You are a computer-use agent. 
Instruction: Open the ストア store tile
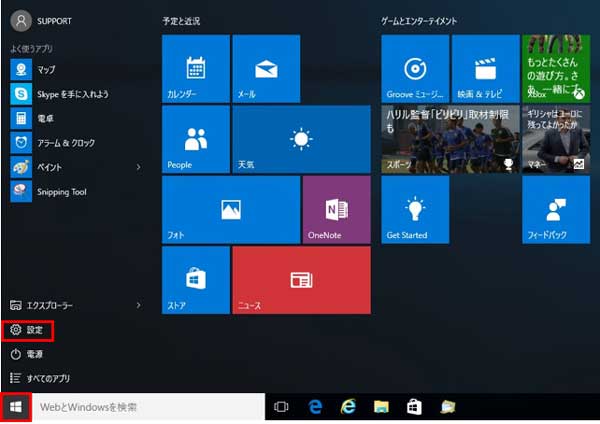[196, 280]
